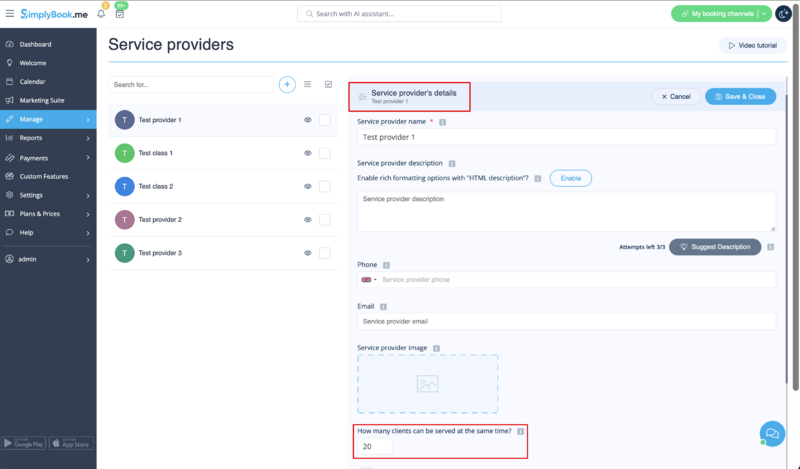The height and width of the screenshot is (469, 800).
Task: Click the Test class 2 avatar
Action: (x=124, y=186)
